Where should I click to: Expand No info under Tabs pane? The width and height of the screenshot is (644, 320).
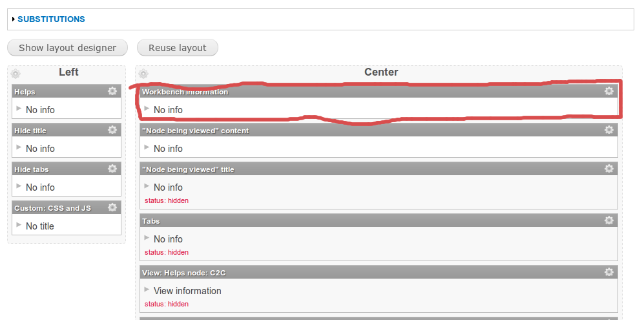click(x=147, y=237)
